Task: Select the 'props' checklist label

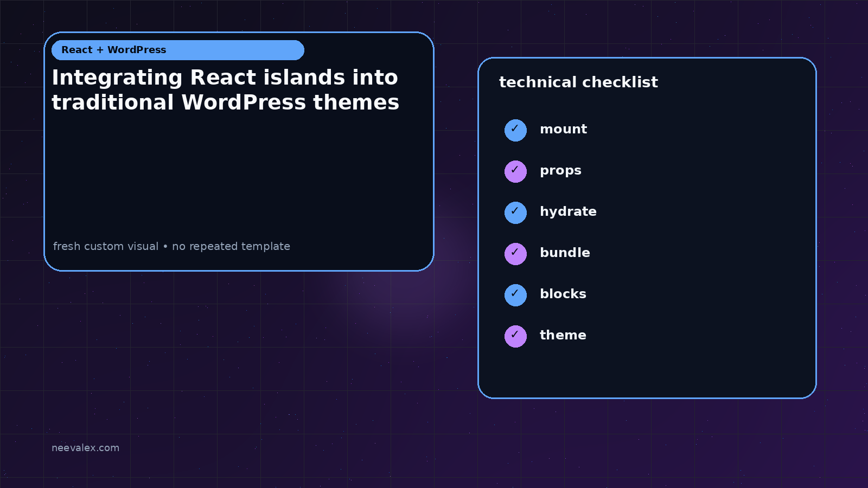Action: pos(560,171)
